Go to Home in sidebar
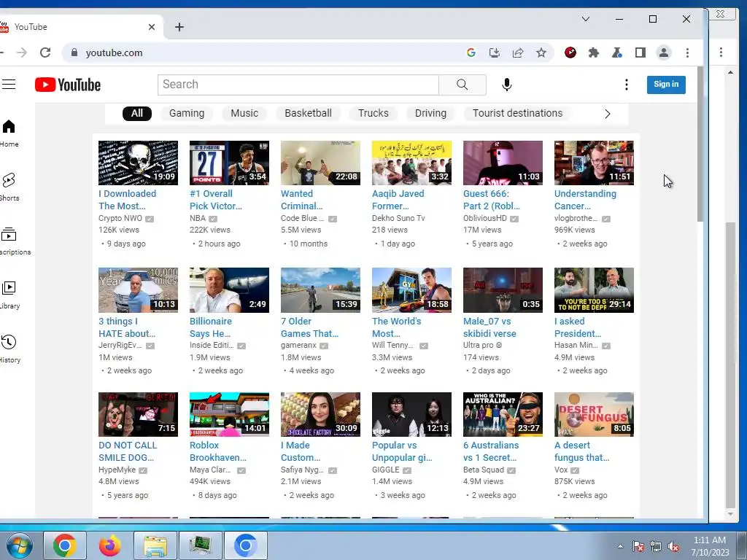The width and height of the screenshot is (747, 560). click(9, 133)
